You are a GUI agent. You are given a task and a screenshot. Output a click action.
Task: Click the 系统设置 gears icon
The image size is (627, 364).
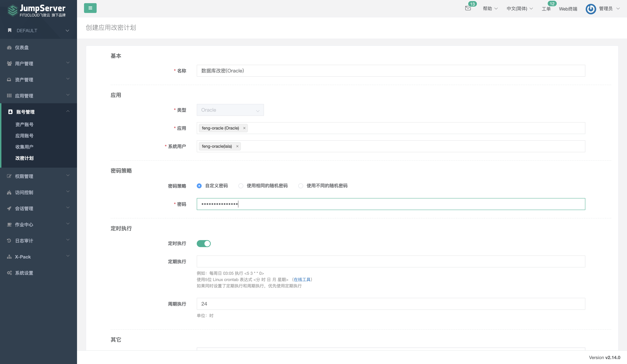[x=9, y=273]
